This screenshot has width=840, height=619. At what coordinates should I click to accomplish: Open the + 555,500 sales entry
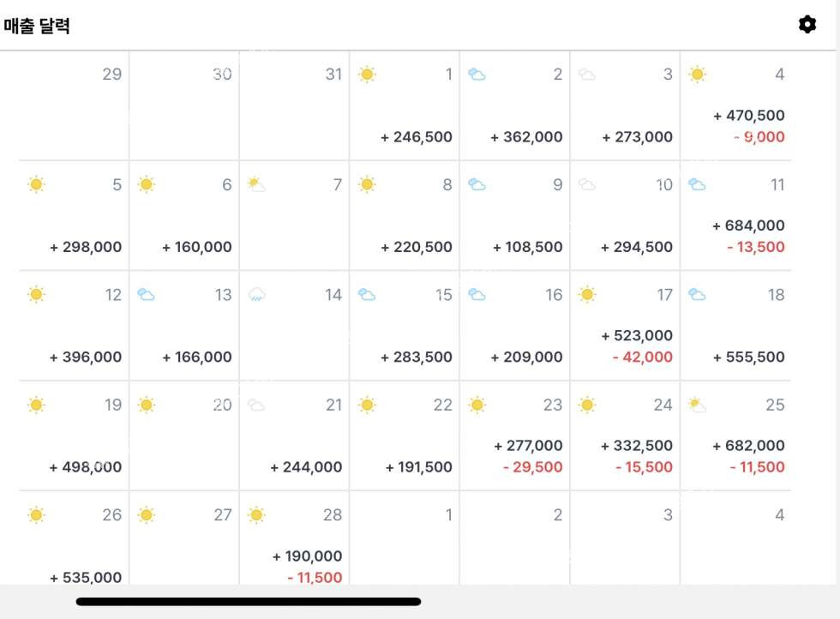tap(748, 357)
